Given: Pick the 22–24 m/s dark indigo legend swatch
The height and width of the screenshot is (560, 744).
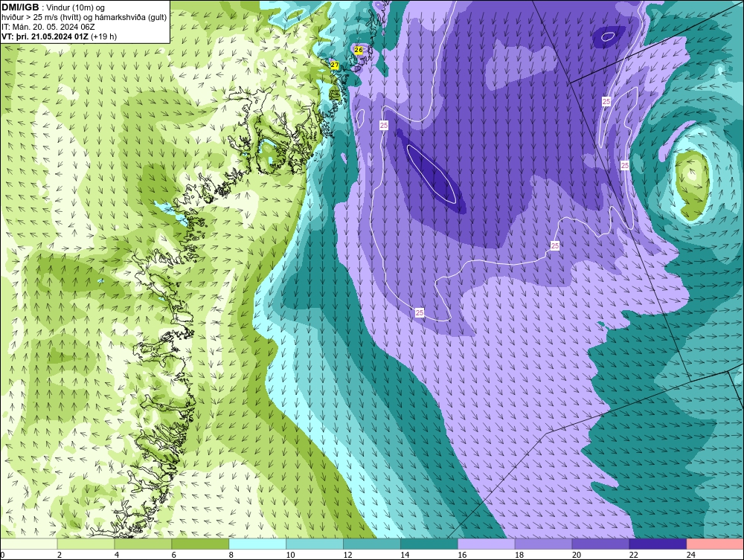Looking at the screenshot, I should coord(658,544).
